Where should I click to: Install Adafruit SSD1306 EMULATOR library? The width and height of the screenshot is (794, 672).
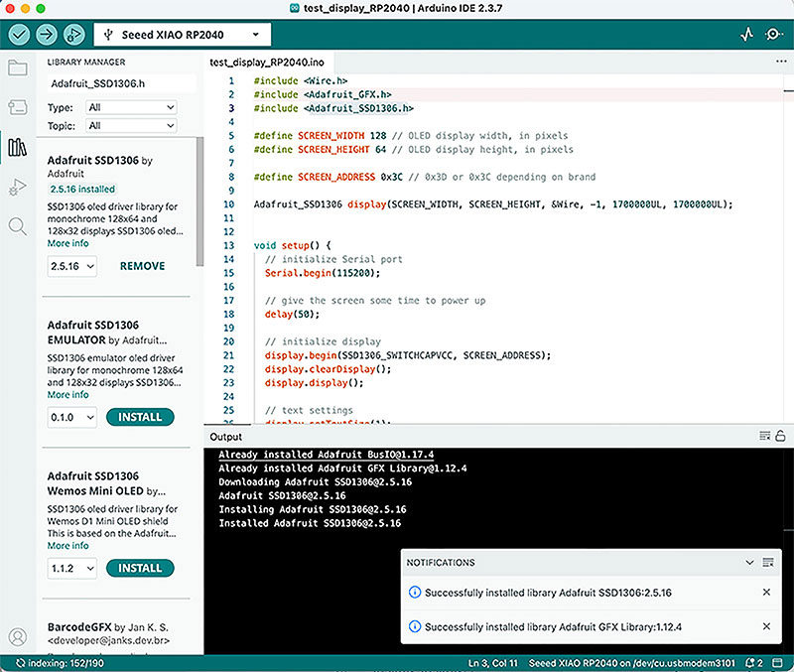(140, 417)
